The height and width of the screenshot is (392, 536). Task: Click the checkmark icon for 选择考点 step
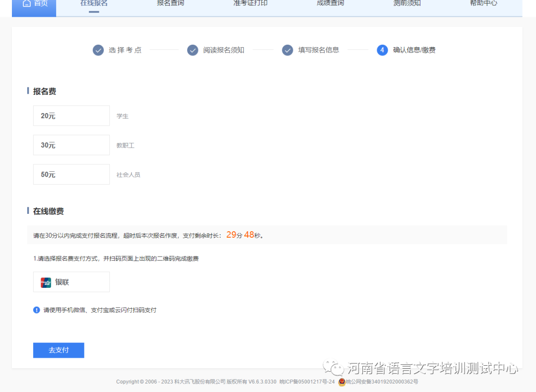tap(98, 50)
